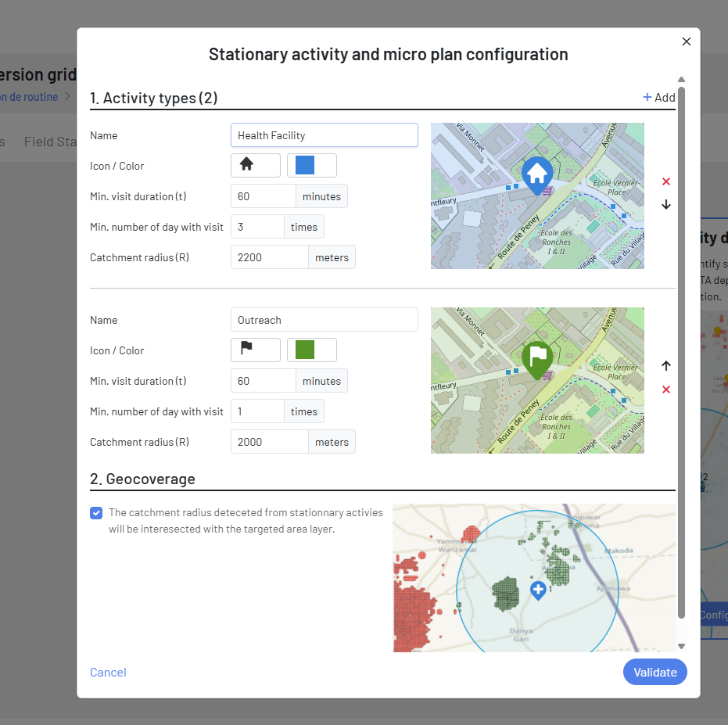Move Outreach activity up
Image resolution: width=728 pixels, height=725 pixels.
tap(665, 366)
